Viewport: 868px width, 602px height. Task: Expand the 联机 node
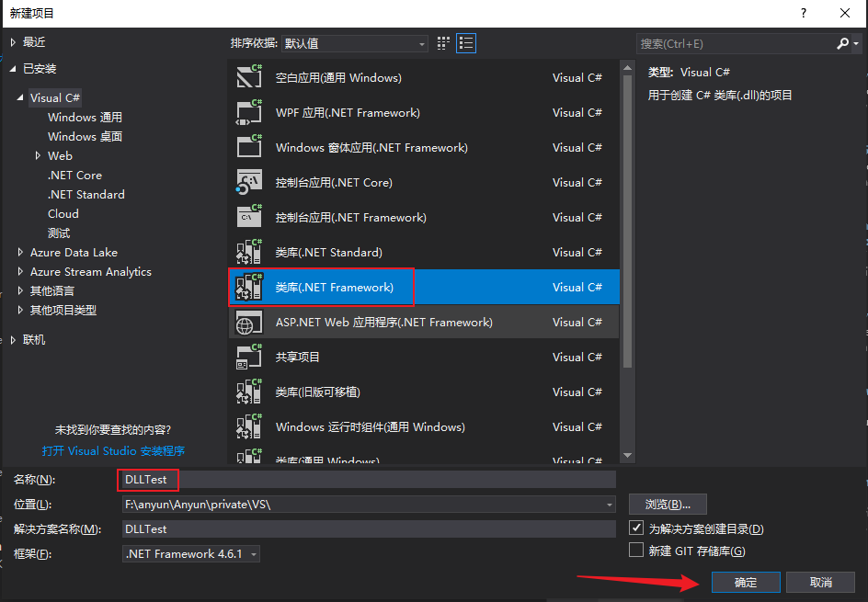tap(13, 340)
